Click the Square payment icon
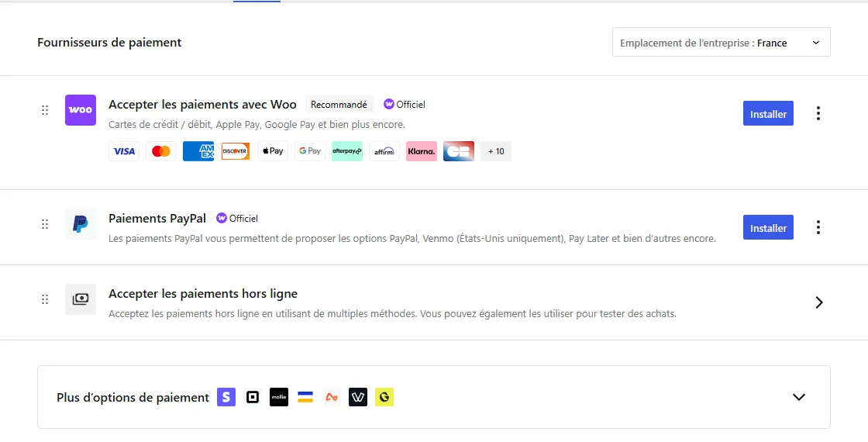The width and height of the screenshot is (868, 442). coord(253,397)
